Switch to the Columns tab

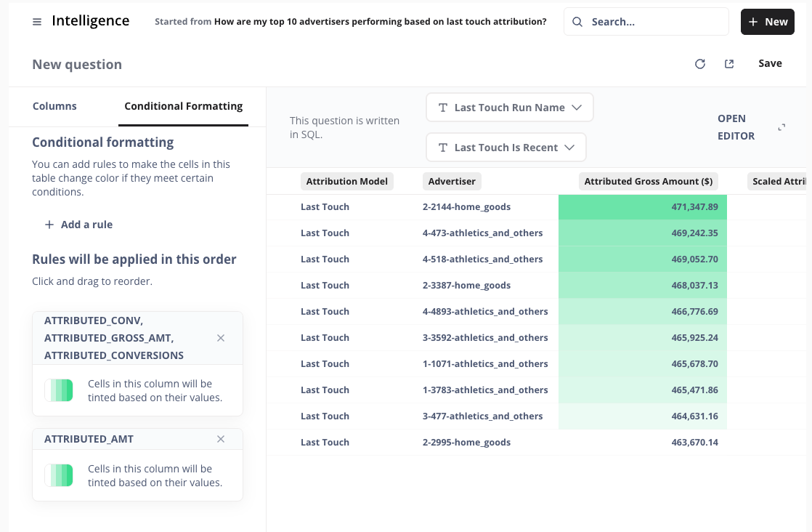[x=54, y=106]
